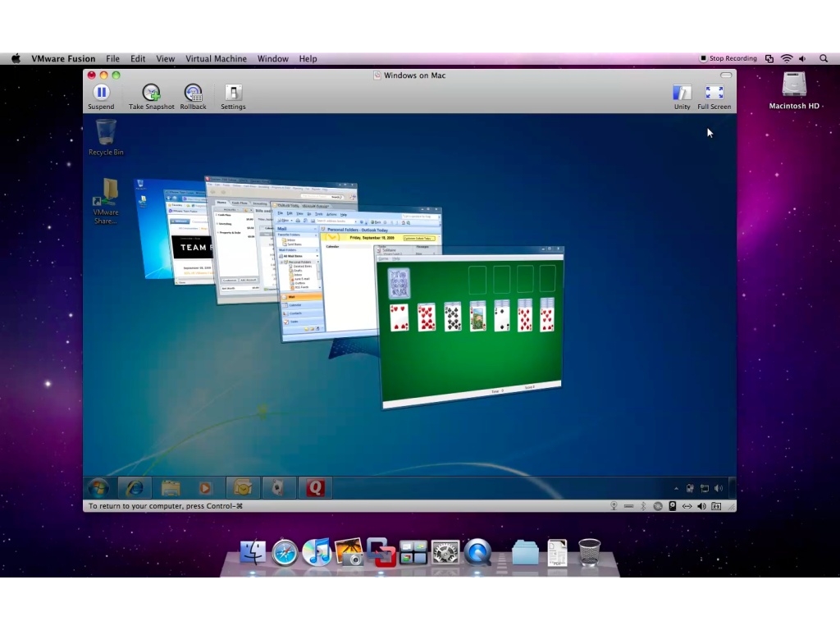The image size is (840, 630).
Task: Open System Preferences from the Dock
Action: pos(445,553)
